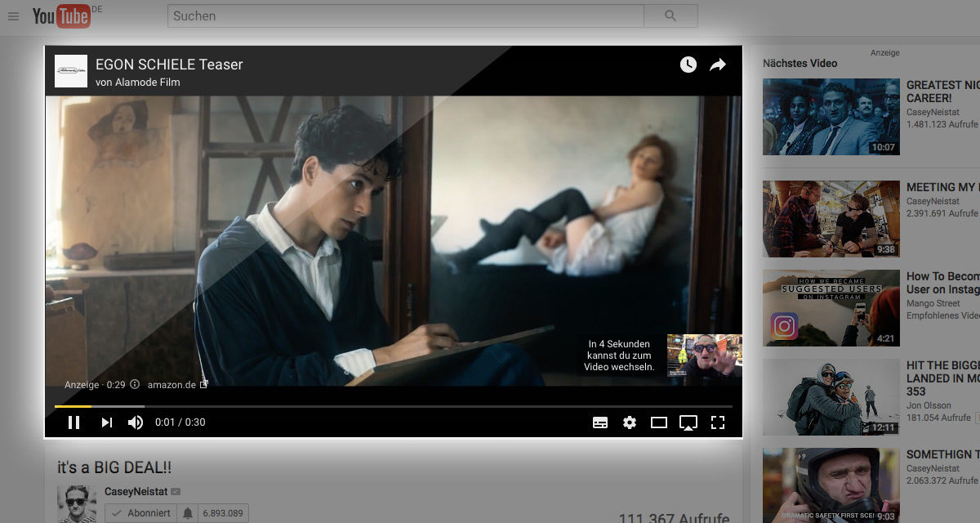Screen dimensions: 980x523
Task: Click the 2.391.691 Aufrufe view count
Action: point(942,213)
